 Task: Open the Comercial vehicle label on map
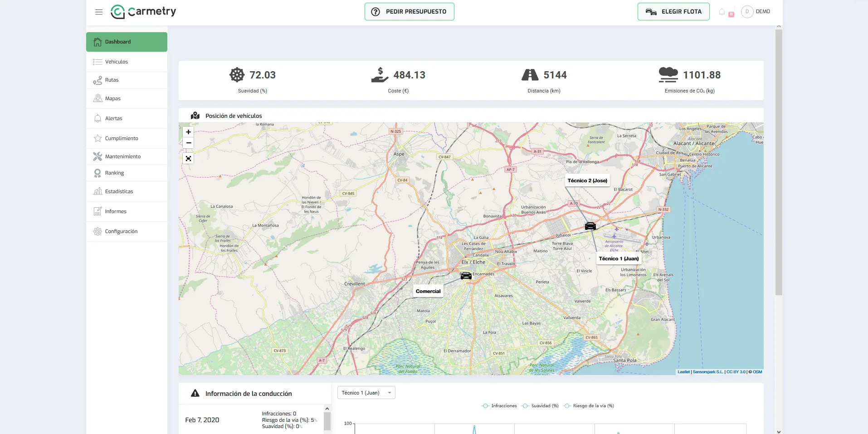[x=428, y=291]
